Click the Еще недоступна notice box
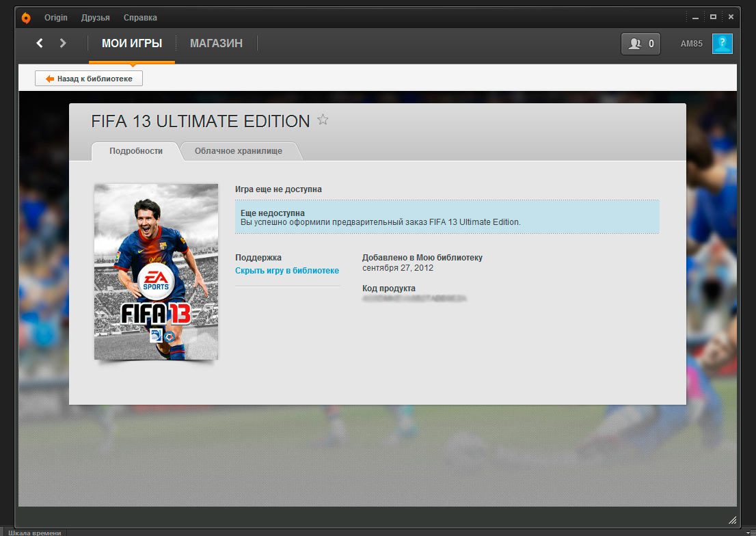The width and height of the screenshot is (756, 536). tap(447, 217)
